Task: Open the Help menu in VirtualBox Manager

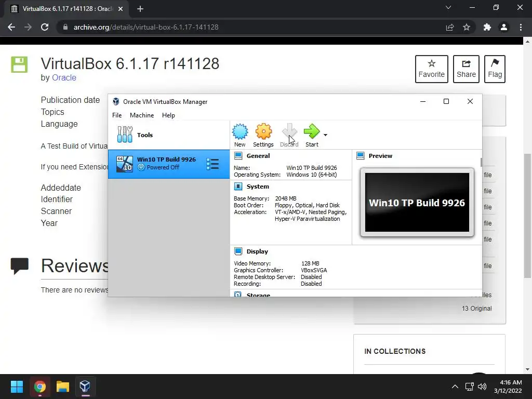Action: click(x=168, y=115)
